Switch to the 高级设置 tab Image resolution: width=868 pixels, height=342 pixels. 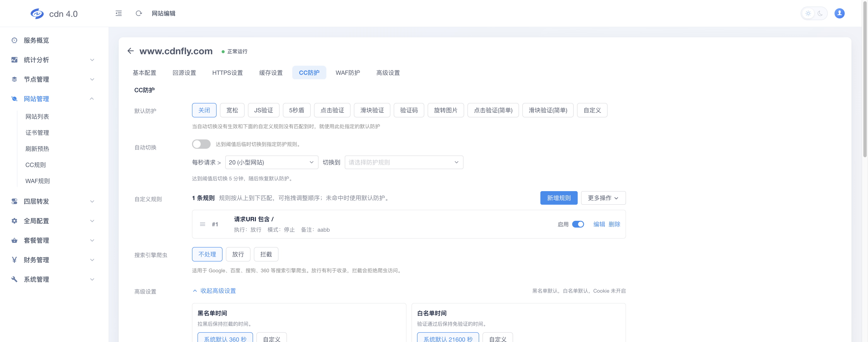tap(388, 73)
